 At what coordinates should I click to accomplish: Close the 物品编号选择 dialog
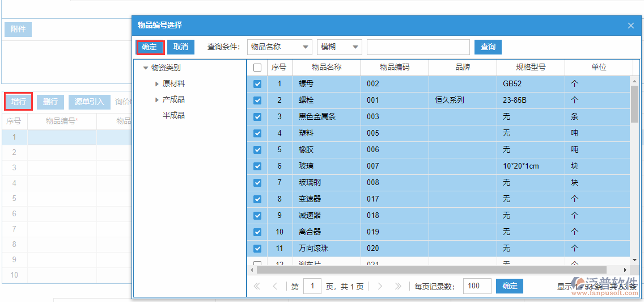pyautogui.click(x=630, y=26)
